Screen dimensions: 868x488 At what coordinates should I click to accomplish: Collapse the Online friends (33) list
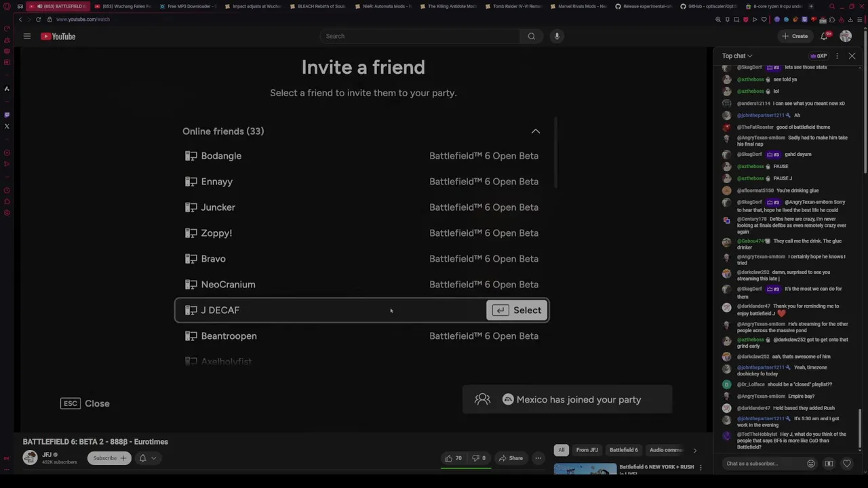(x=536, y=131)
